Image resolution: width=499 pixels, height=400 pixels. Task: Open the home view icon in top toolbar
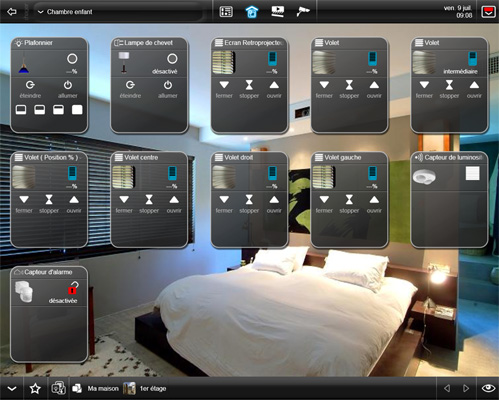coord(252,12)
